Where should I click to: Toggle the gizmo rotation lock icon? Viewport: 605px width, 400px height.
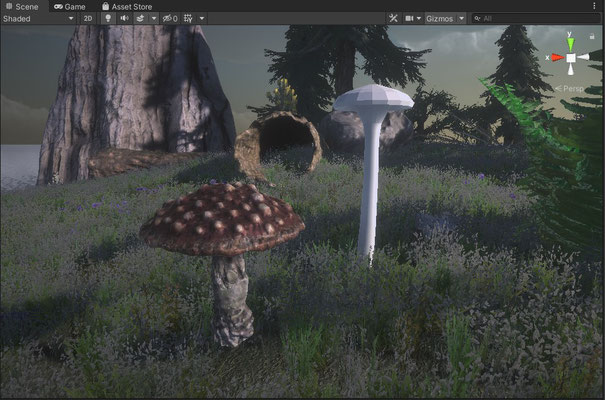tap(592, 37)
